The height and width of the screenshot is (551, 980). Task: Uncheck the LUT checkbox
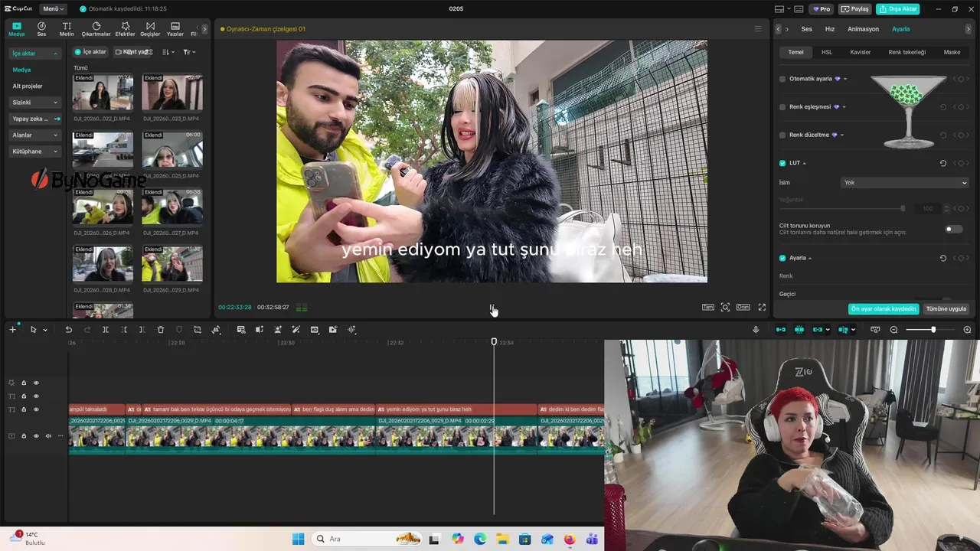tap(782, 163)
